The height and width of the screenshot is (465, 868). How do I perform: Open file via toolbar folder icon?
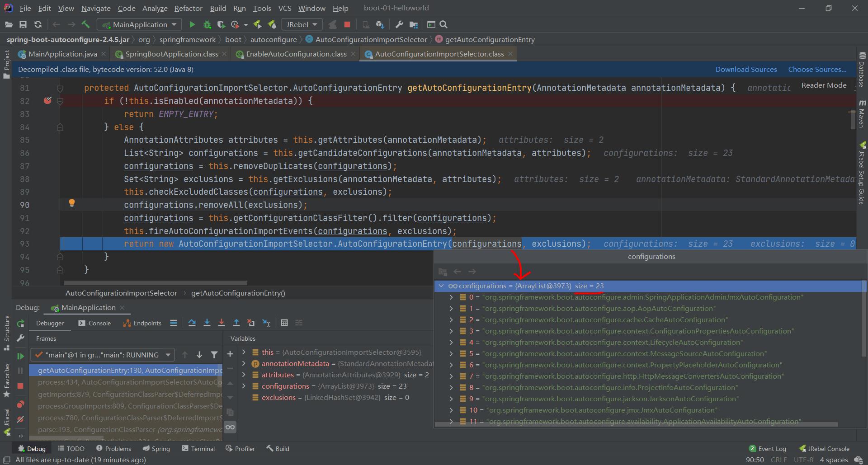[x=9, y=24]
